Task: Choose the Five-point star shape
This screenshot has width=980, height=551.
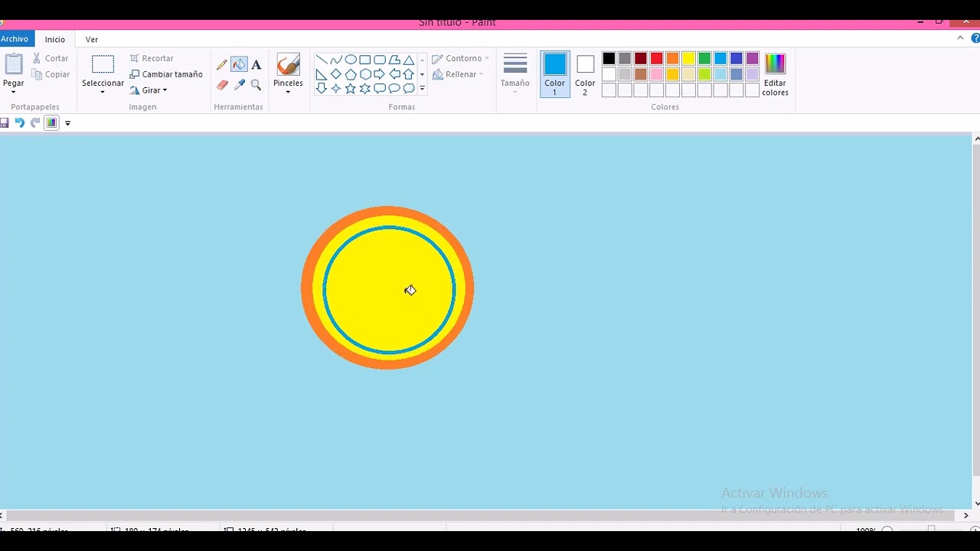Action: point(351,89)
